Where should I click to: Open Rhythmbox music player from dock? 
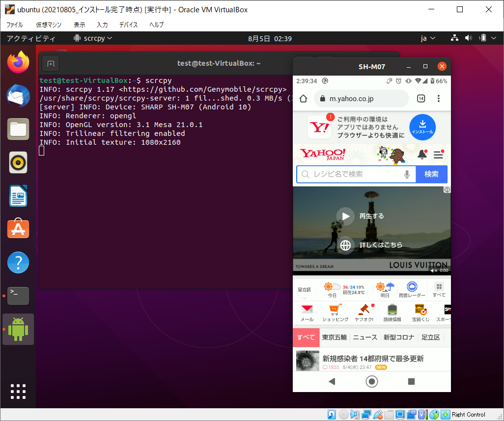click(x=18, y=162)
